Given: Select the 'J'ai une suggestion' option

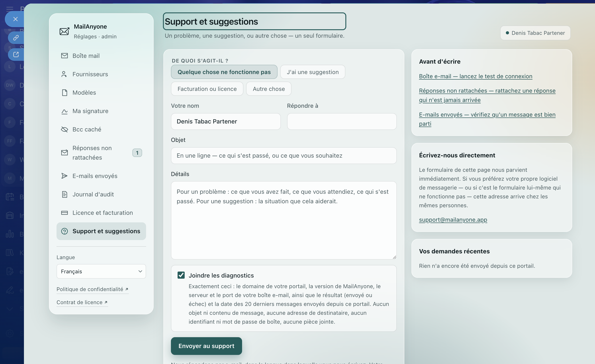Looking at the screenshot, I should [313, 72].
